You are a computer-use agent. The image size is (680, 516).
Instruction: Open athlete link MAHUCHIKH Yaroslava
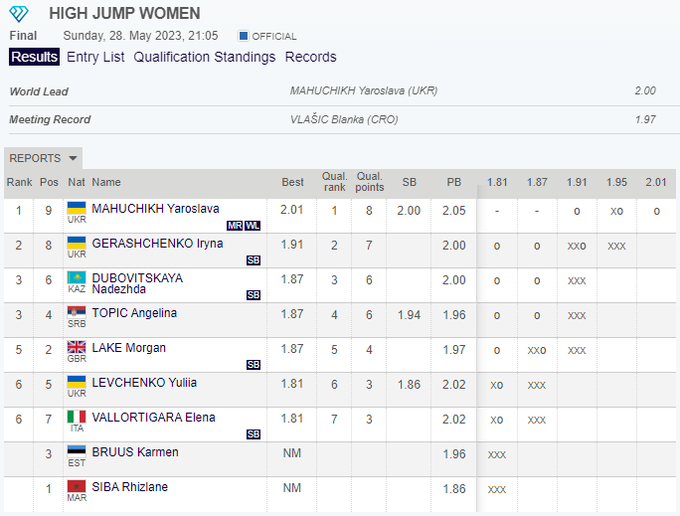click(155, 208)
